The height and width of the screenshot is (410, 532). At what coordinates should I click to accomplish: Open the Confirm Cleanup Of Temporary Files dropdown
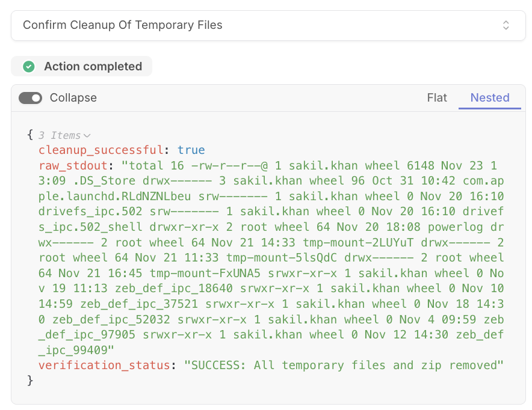pos(268,25)
